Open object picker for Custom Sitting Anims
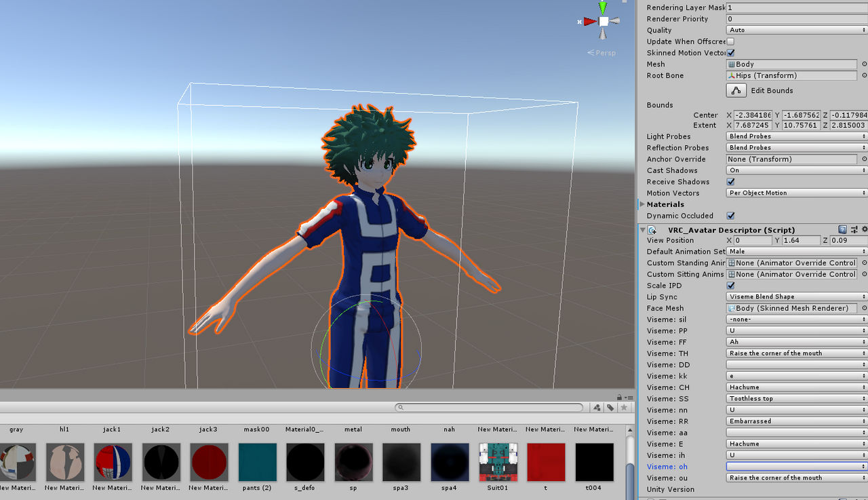This screenshot has height=500, width=868. (x=864, y=274)
